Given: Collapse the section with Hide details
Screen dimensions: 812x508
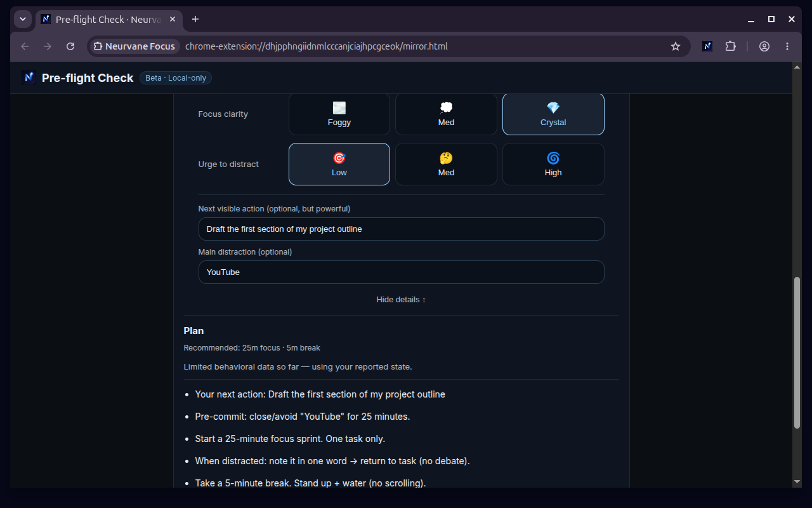Looking at the screenshot, I should pos(401,299).
